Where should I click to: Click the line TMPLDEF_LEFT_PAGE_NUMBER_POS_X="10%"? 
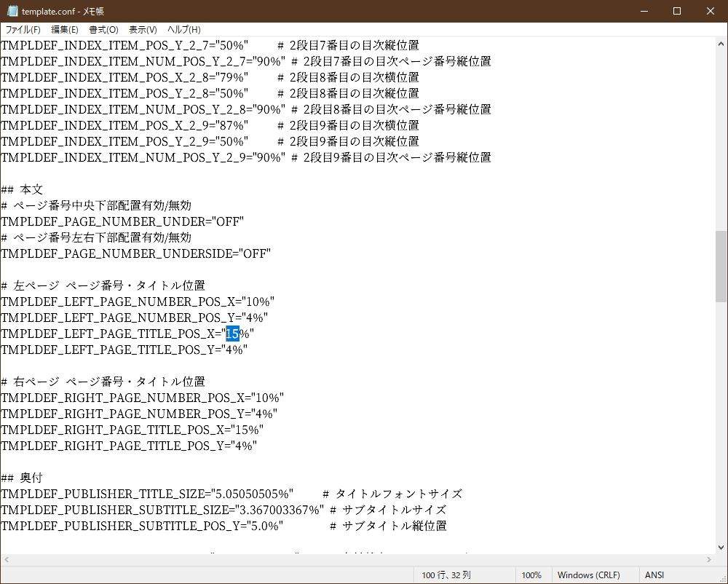(138, 301)
